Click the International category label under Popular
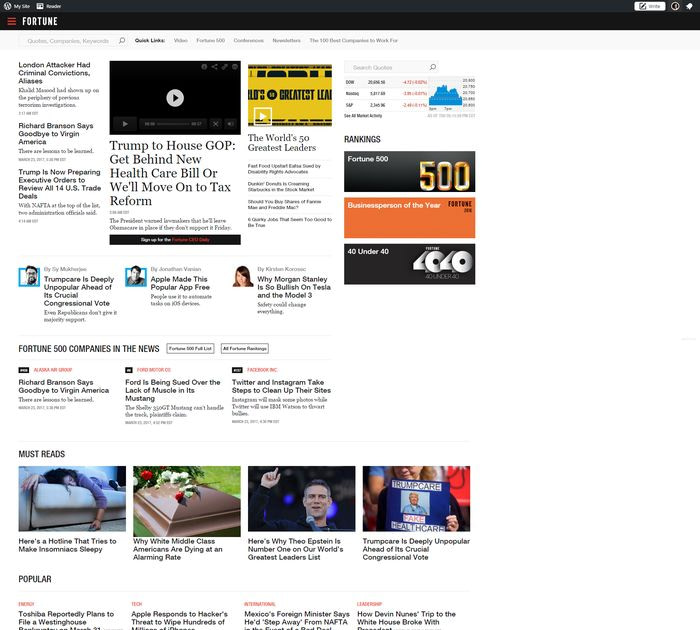Image resolution: width=700 pixels, height=630 pixels. click(x=260, y=604)
